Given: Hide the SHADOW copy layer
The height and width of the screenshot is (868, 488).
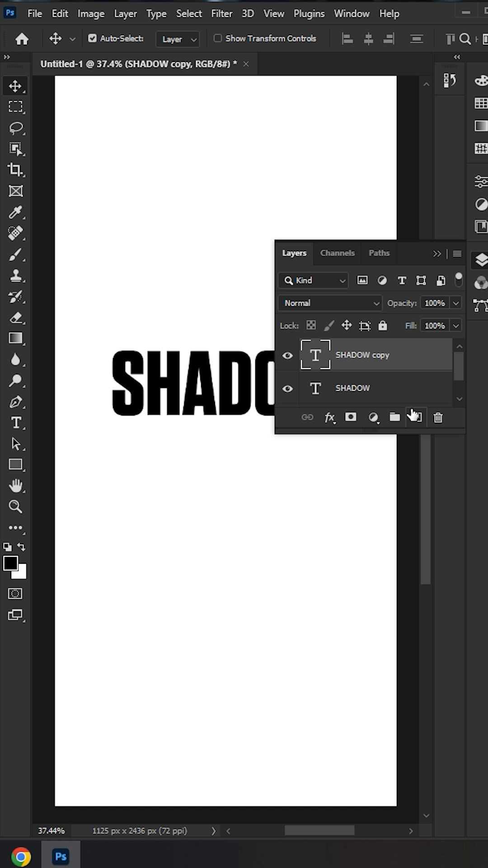Looking at the screenshot, I should [x=287, y=355].
